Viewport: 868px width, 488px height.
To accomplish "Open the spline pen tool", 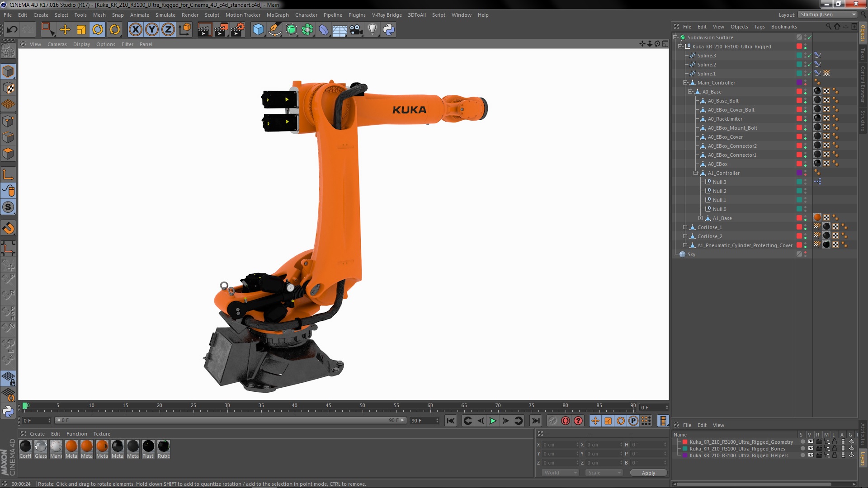I will coord(275,30).
